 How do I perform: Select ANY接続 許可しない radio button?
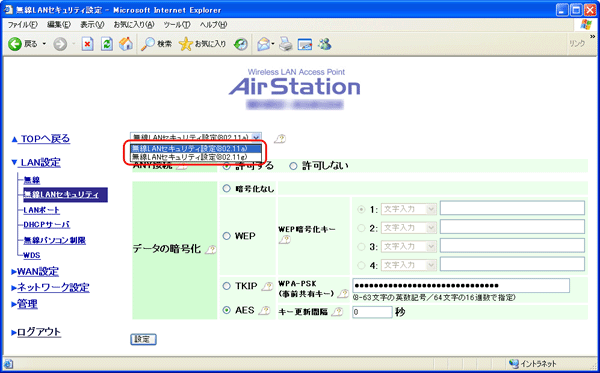pyautogui.click(x=293, y=166)
